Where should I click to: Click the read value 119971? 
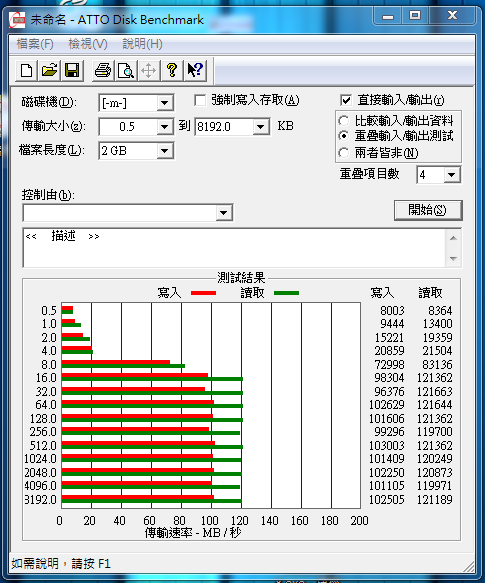[x=435, y=486]
